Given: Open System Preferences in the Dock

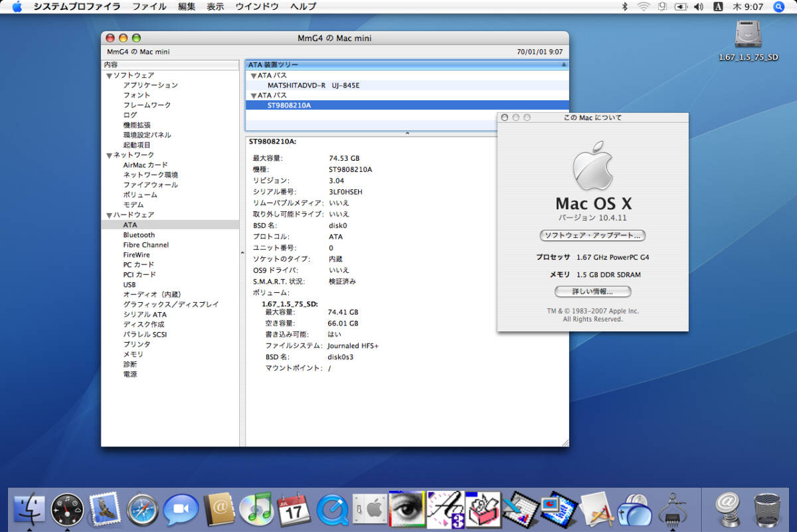Looking at the screenshot, I should (x=369, y=510).
